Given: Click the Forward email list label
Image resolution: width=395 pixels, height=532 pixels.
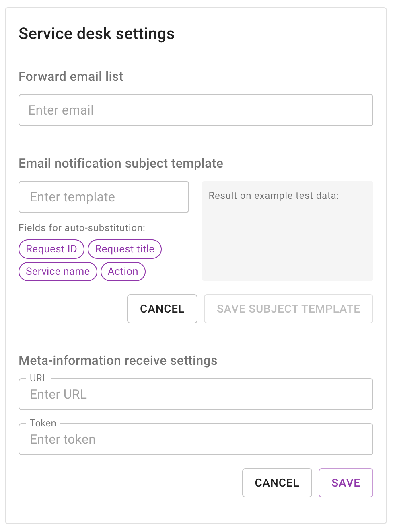Looking at the screenshot, I should pyautogui.click(x=71, y=76).
